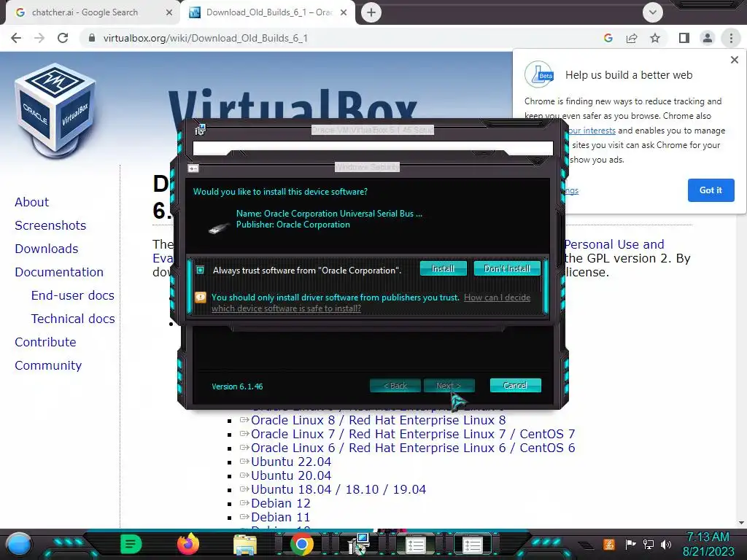Open 'Personal Use and' license link
Viewport: 747px width, 560px height.
(x=614, y=244)
